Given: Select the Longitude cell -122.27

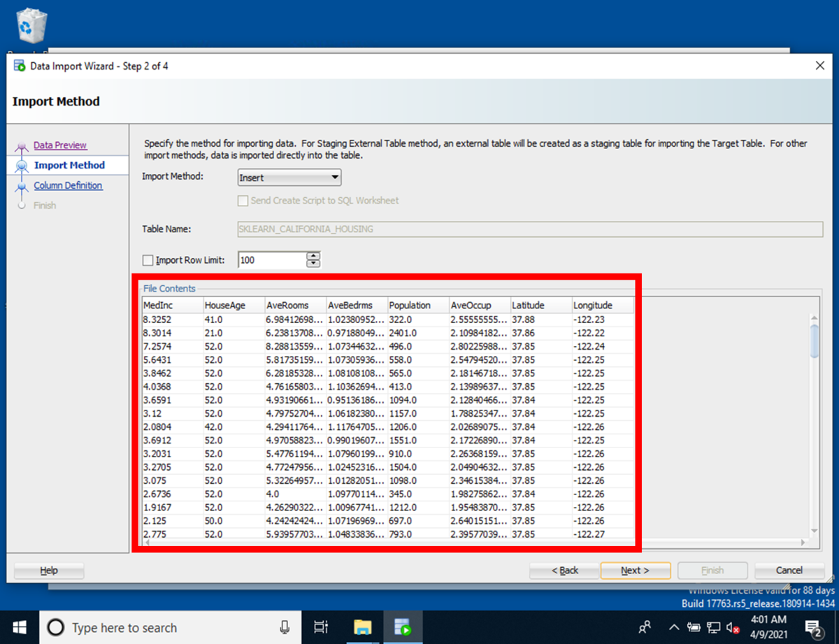Looking at the screenshot, I should point(603,534).
